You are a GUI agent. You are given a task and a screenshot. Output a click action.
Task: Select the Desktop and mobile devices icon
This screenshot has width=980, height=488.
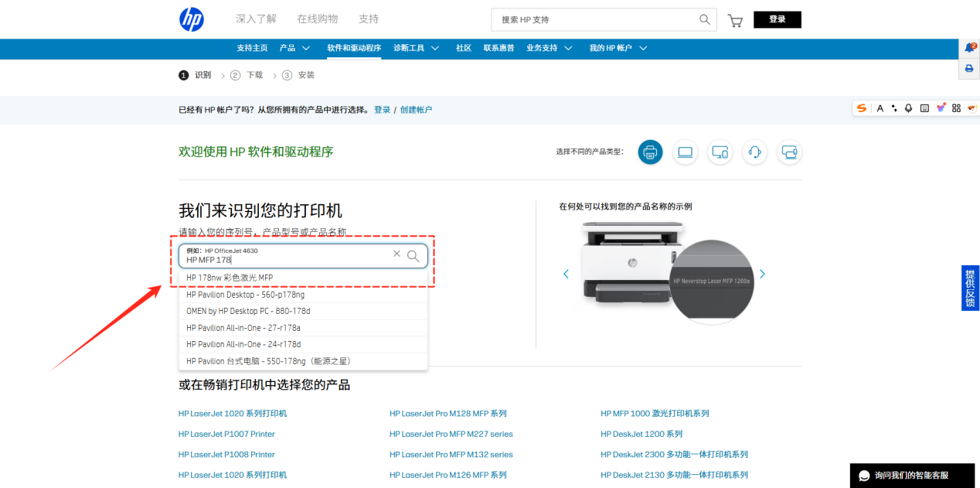(720, 152)
